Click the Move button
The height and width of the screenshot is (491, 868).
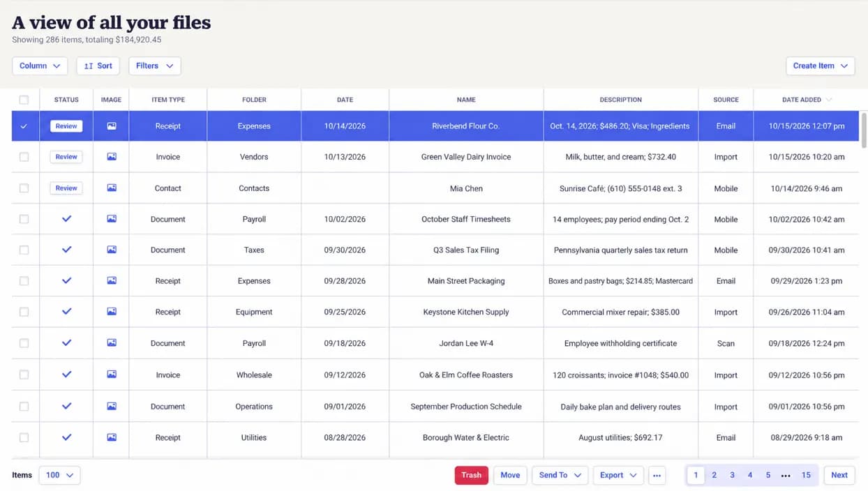click(510, 475)
